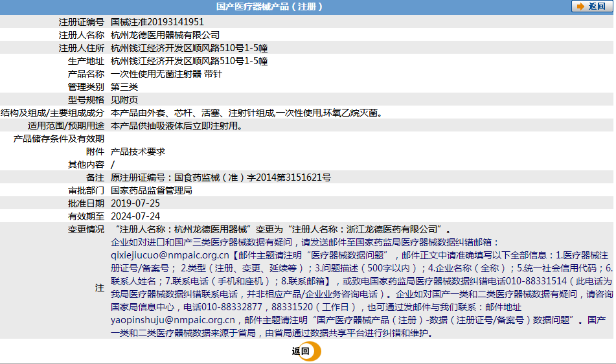
Task: Click the 国产医疗器械产品（注册） header title
Action: 269,6
